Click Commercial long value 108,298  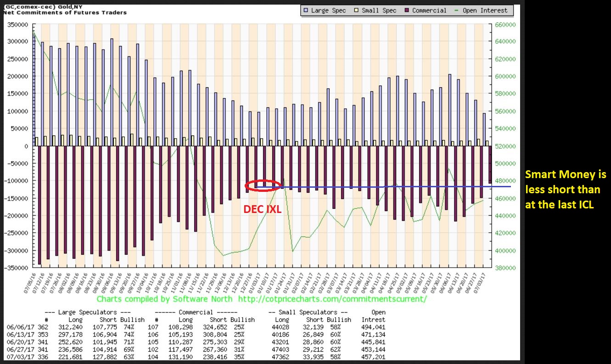click(179, 327)
